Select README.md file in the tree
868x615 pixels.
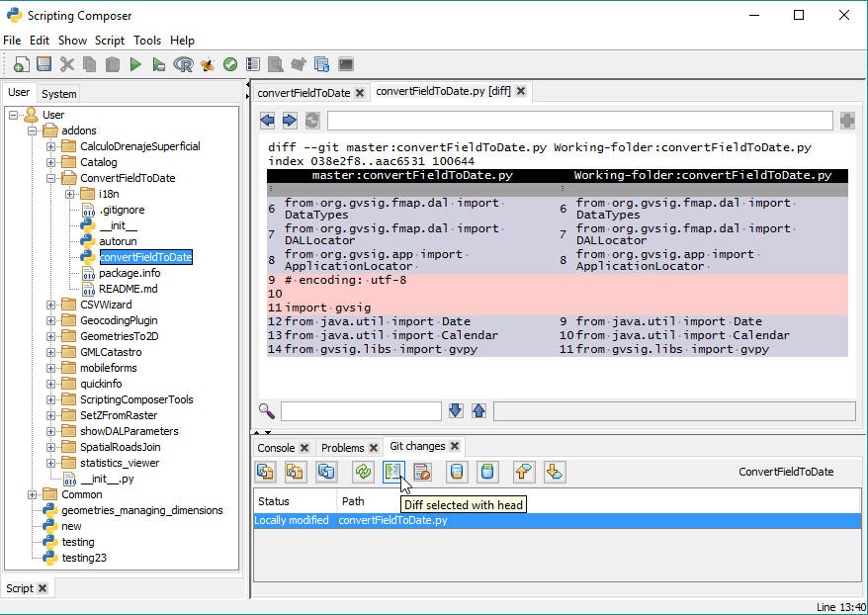point(128,289)
